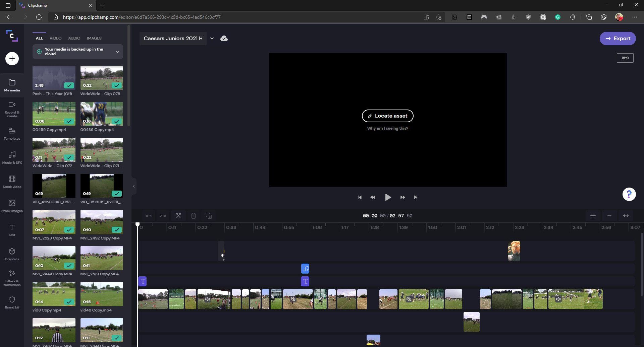Click the timeline zoom in control

click(x=593, y=215)
